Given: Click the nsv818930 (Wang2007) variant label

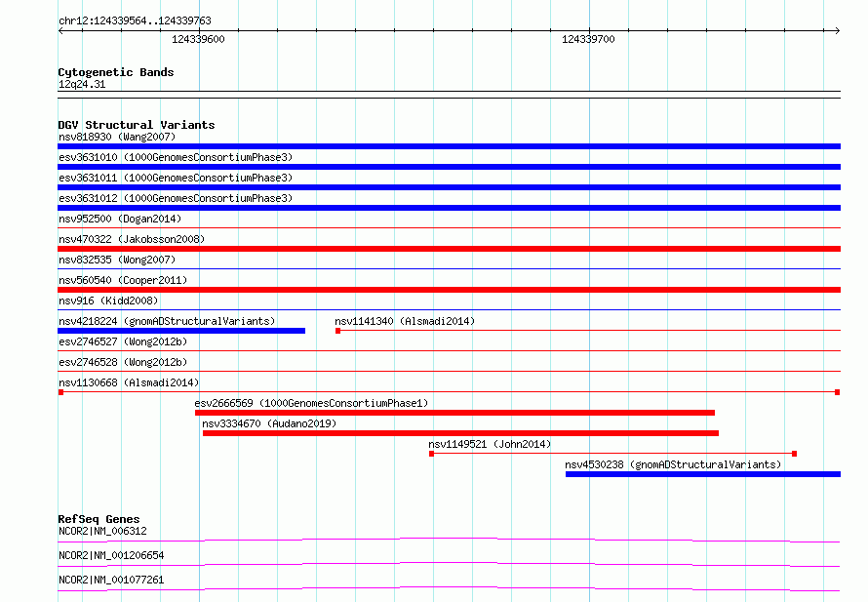Looking at the screenshot, I should click(117, 137).
